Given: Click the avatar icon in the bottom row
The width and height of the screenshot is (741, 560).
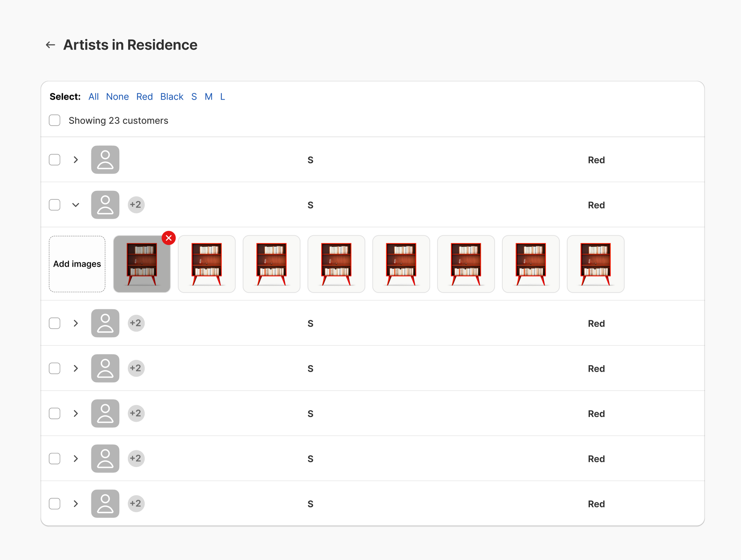Looking at the screenshot, I should 105,504.
